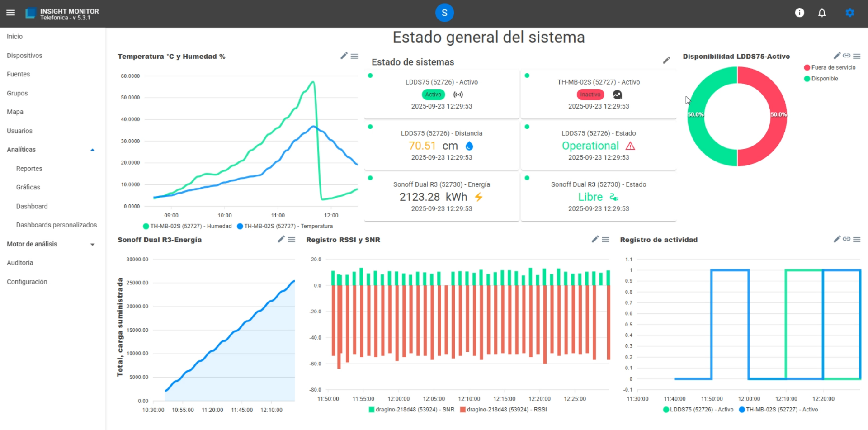The width and height of the screenshot is (868, 430).
Task: Click trend icon on TH-MB-02S Activo card
Action: point(617,95)
